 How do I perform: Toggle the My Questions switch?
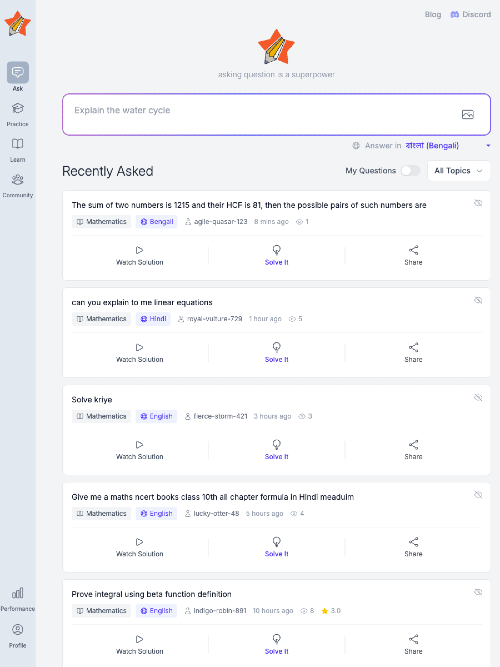411,171
